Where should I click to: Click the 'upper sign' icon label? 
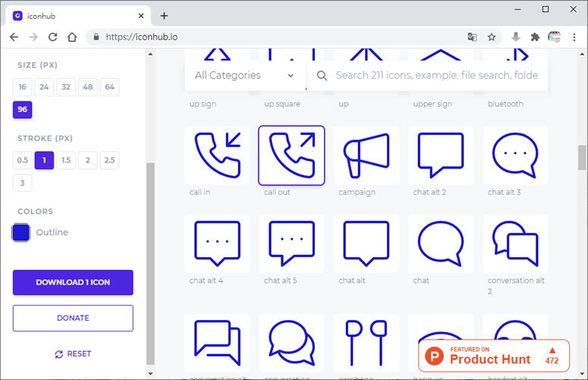pos(432,104)
